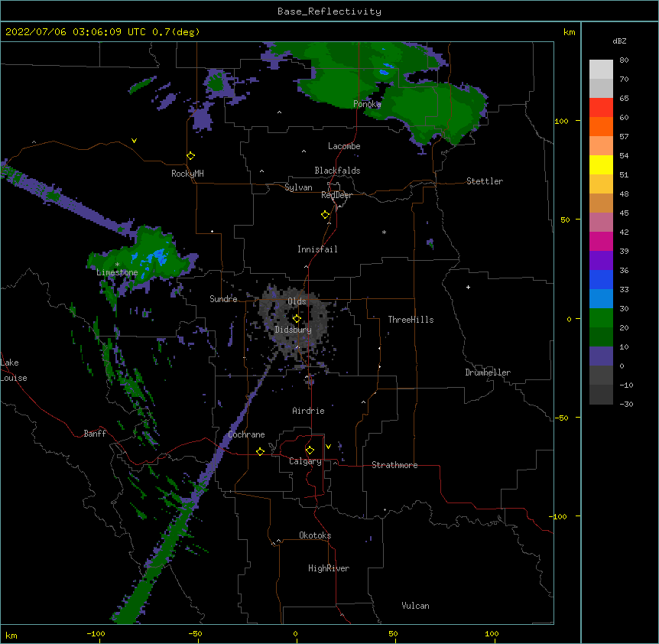Click the Sundre city label

(223, 299)
